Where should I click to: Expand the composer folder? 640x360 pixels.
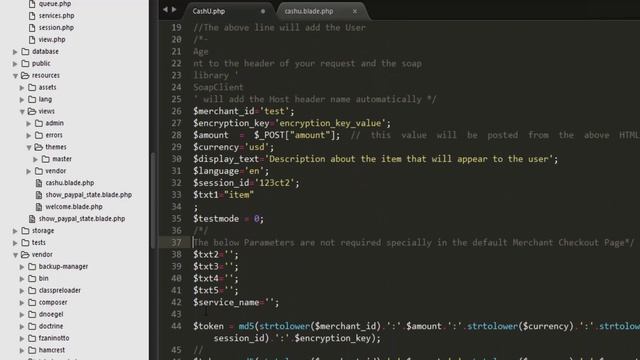(x=22, y=302)
